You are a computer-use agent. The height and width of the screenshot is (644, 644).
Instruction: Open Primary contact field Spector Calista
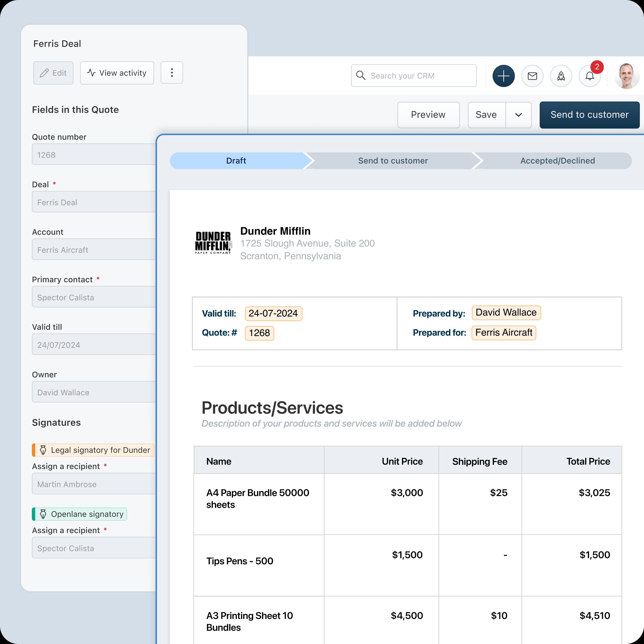[x=94, y=297]
